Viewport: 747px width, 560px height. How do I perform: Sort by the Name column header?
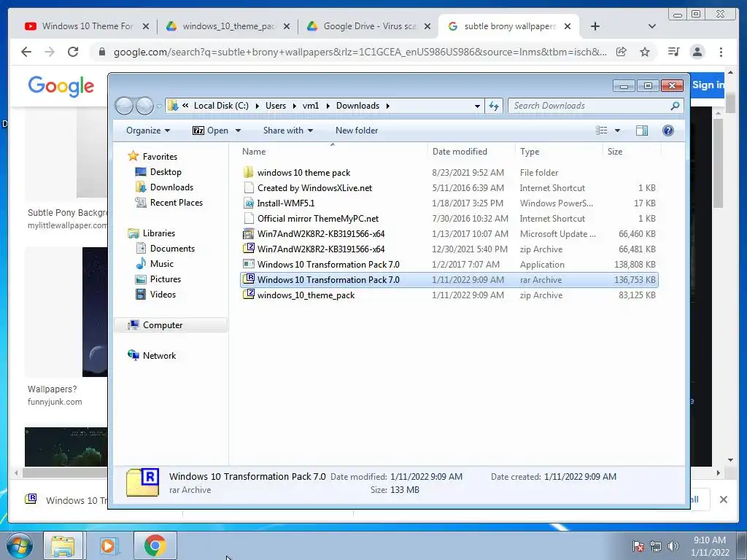click(254, 152)
